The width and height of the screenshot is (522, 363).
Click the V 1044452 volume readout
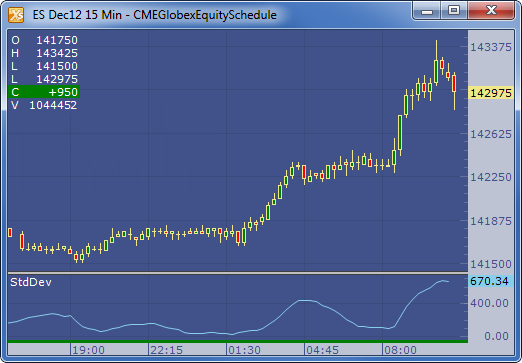pyautogui.click(x=44, y=105)
